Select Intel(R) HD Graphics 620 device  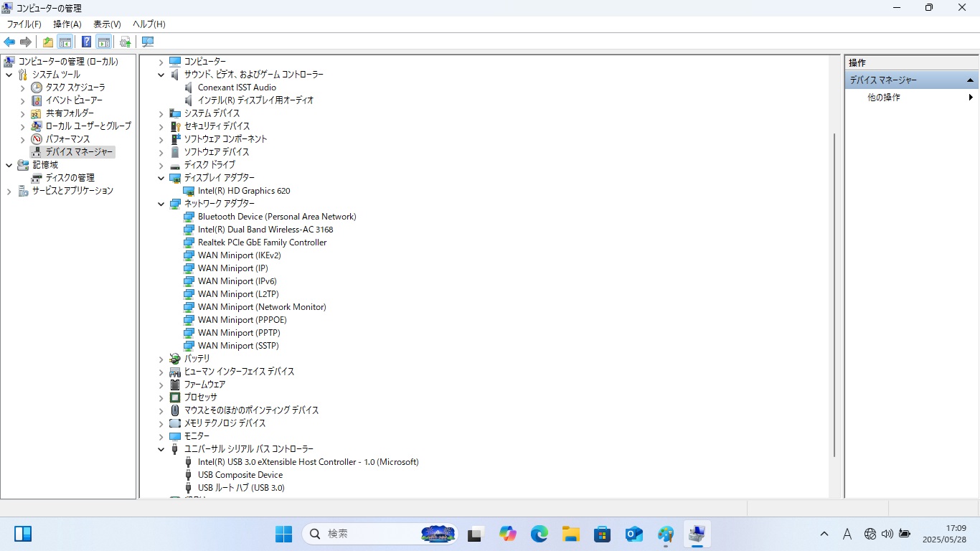(x=244, y=191)
